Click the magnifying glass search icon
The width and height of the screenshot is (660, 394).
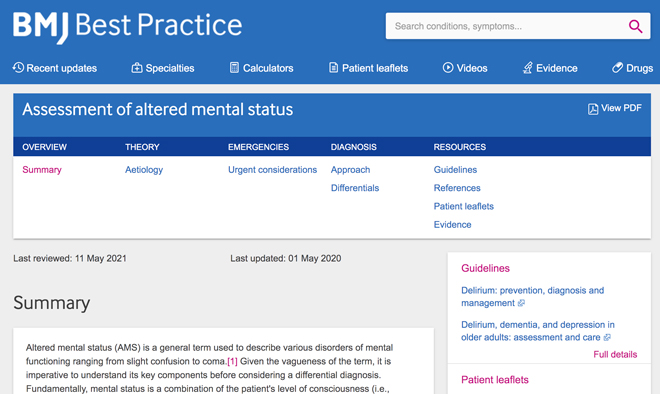pyautogui.click(x=635, y=26)
